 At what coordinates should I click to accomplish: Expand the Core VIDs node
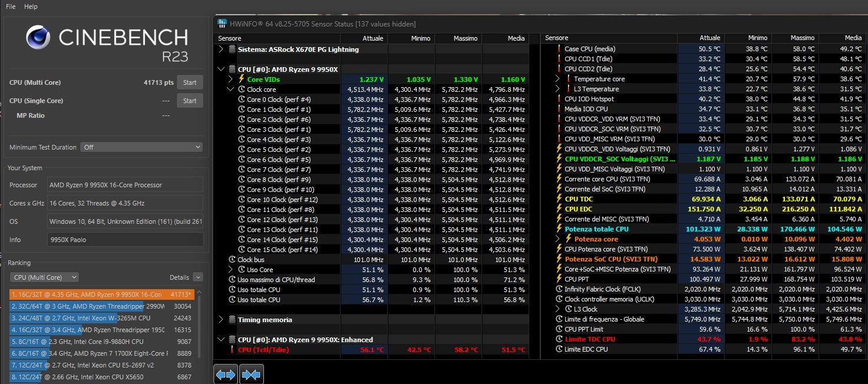coord(230,80)
